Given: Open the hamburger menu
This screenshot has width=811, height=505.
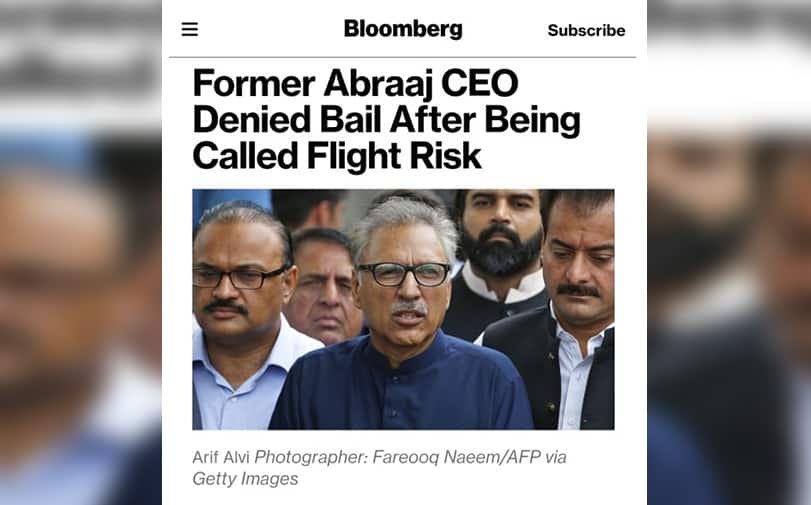Looking at the screenshot, I should click(x=189, y=29).
